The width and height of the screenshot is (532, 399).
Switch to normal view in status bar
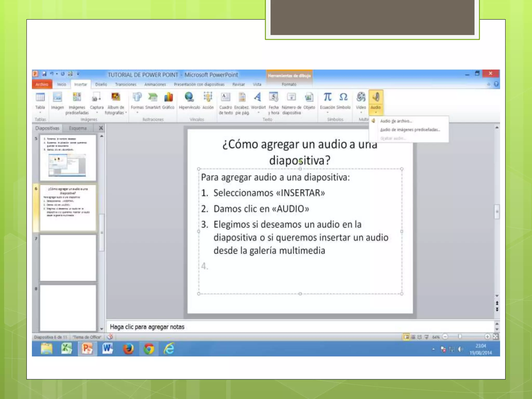coord(406,337)
